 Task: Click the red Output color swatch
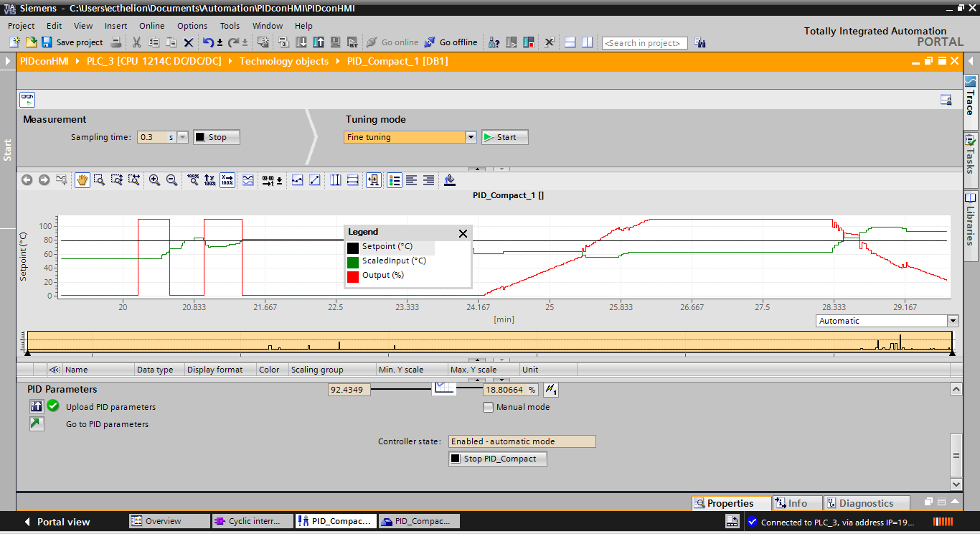[353, 276]
